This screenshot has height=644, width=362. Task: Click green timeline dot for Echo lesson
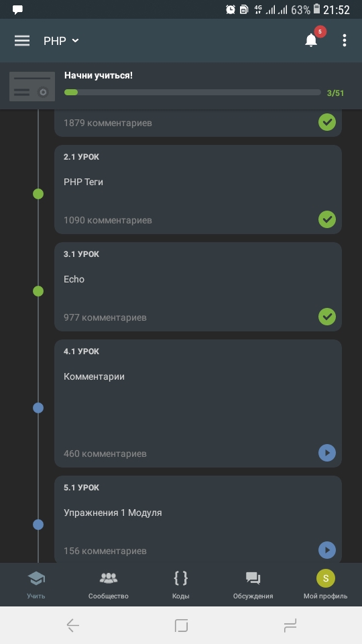tap(38, 291)
